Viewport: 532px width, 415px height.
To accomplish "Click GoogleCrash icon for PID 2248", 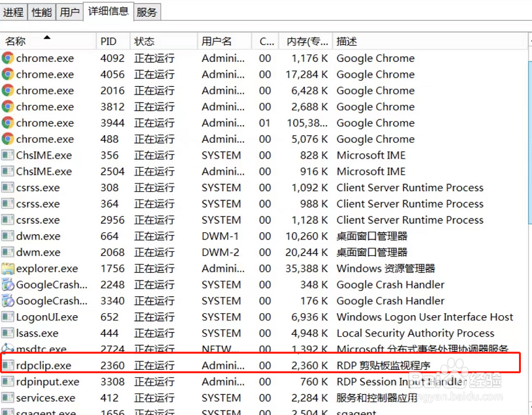I will (8, 284).
